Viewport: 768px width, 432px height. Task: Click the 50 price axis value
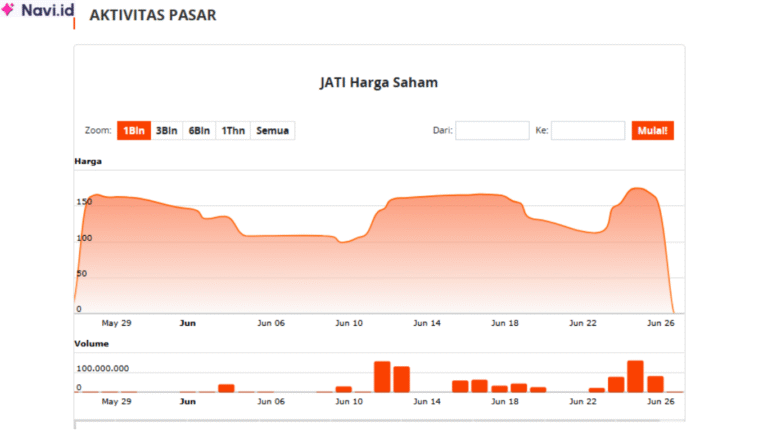pos(82,273)
